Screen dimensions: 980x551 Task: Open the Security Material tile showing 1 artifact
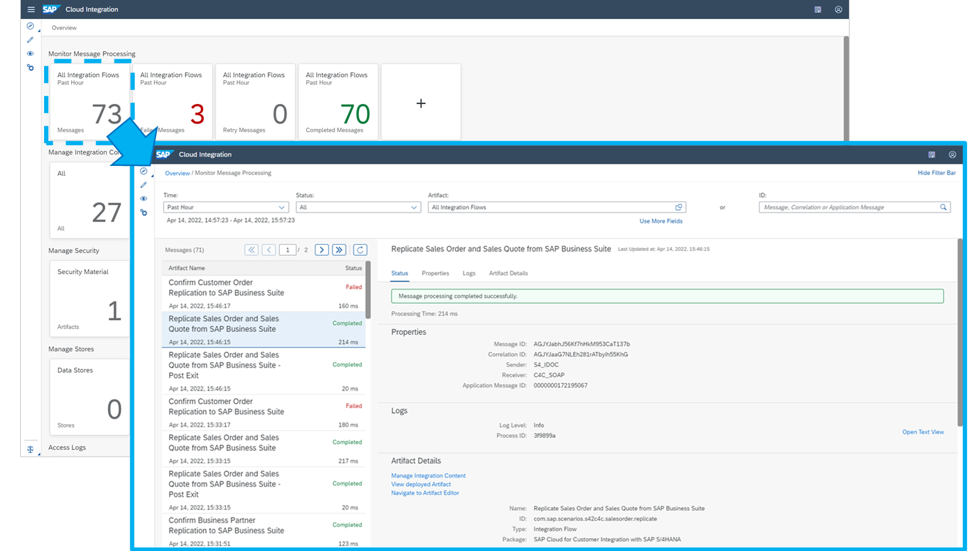coord(89,299)
